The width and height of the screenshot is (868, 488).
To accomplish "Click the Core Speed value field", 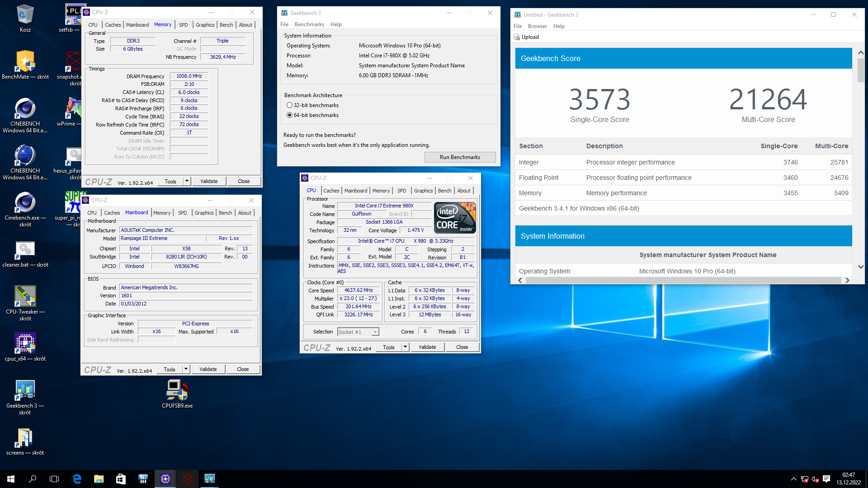I will tap(359, 291).
